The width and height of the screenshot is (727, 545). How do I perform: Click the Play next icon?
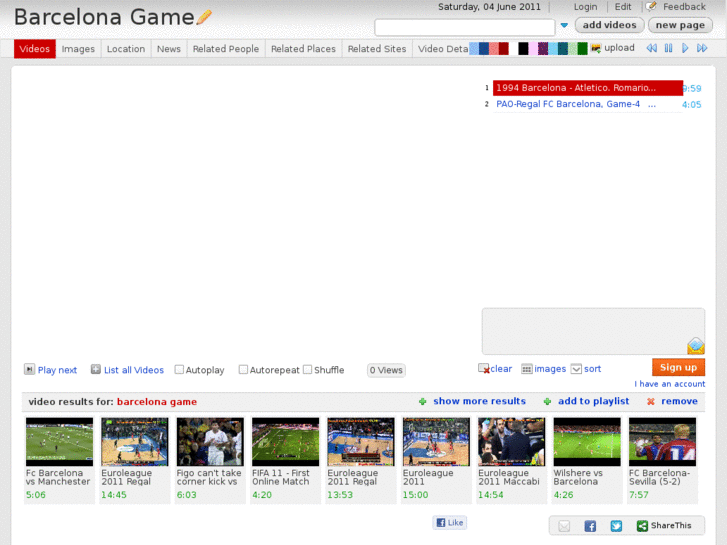pos(29,369)
